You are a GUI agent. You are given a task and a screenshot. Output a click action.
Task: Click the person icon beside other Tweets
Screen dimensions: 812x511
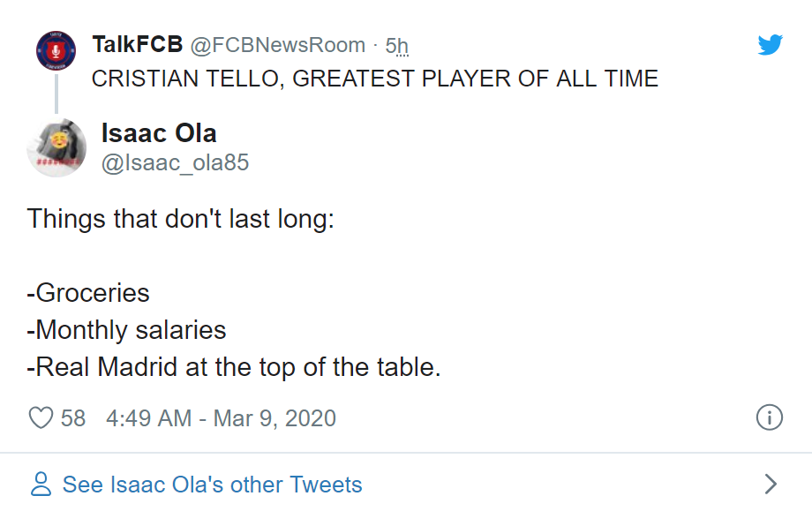click(x=41, y=484)
